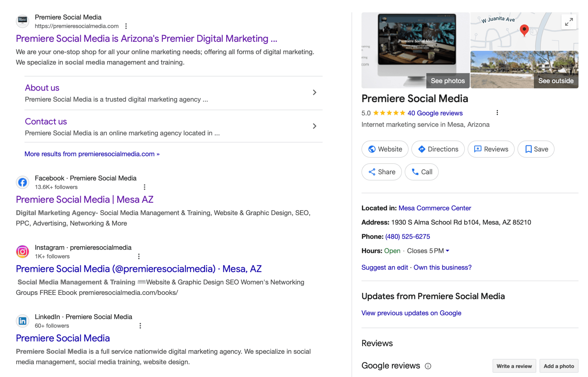Open the three-dot menu on the Facebook result
This screenshot has height=377, width=588.
[144, 187]
